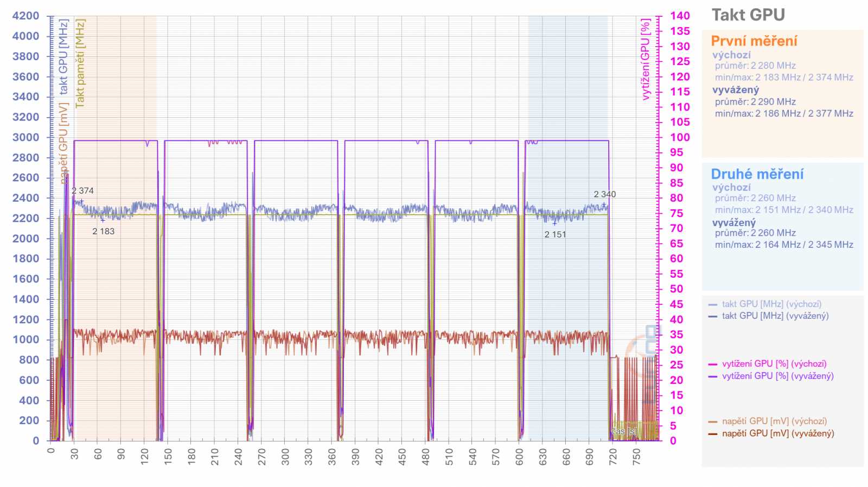Image resolution: width=868 pixels, height=487 pixels.
Task: Click the '2 183' minimum data label
Action: coord(103,232)
